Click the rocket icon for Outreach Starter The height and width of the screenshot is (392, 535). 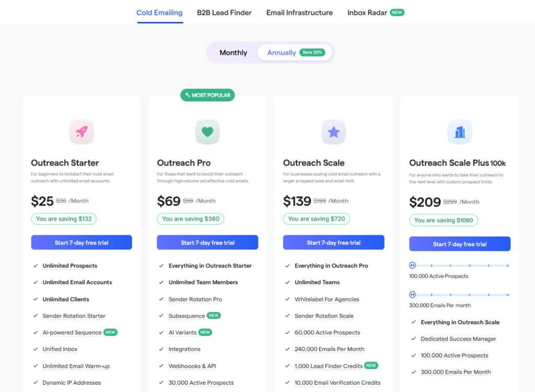click(82, 132)
